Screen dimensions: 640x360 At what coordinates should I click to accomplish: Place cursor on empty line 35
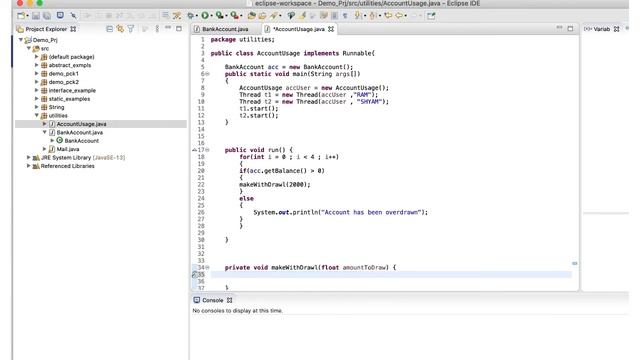[x=391, y=275]
